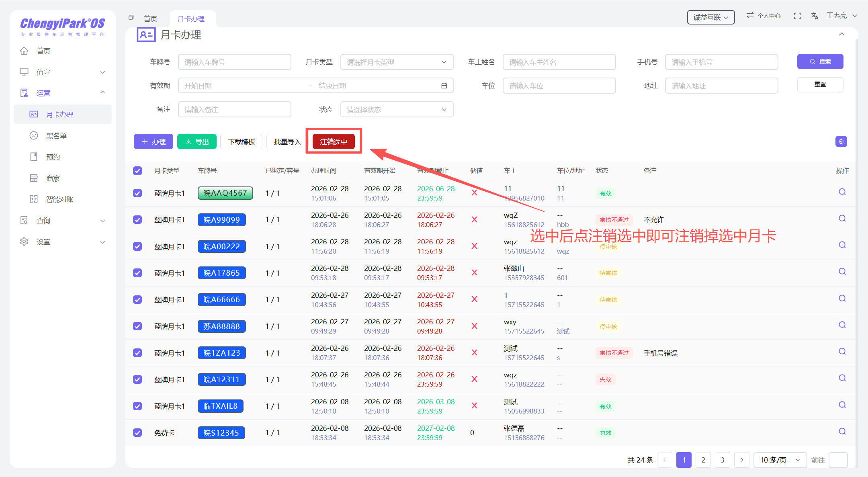Image resolution: width=868 pixels, height=477 pixels.
Task: Toggle the select-all checkbox in table header
Action: 137,171
